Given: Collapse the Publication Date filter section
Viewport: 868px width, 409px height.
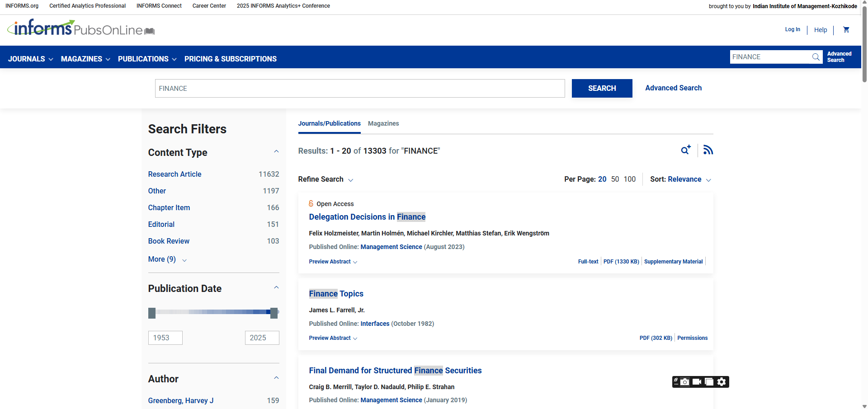Looking at the screenshot, I should 276,288.
